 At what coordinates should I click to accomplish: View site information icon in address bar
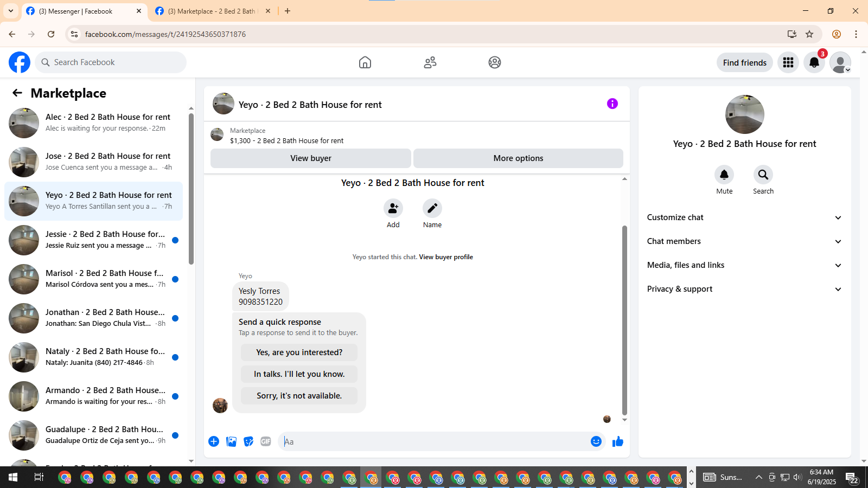pyautogui.click(x=74, y=34)
